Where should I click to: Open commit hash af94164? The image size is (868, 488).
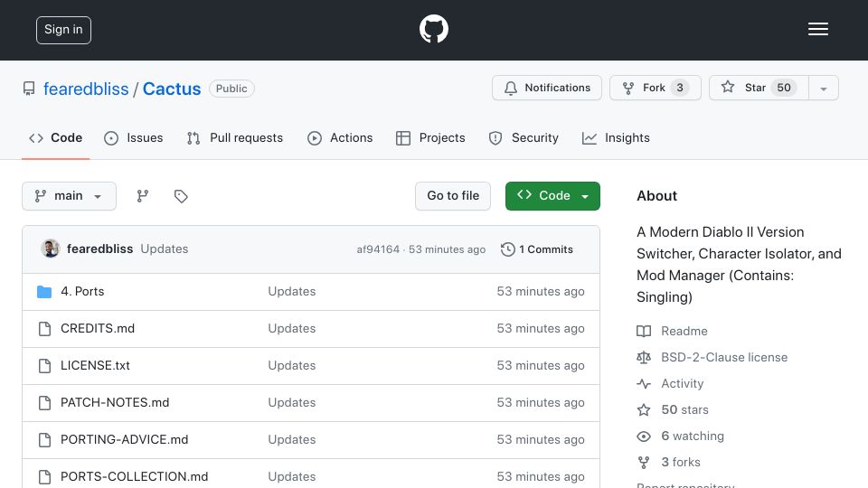coord(378,249)
